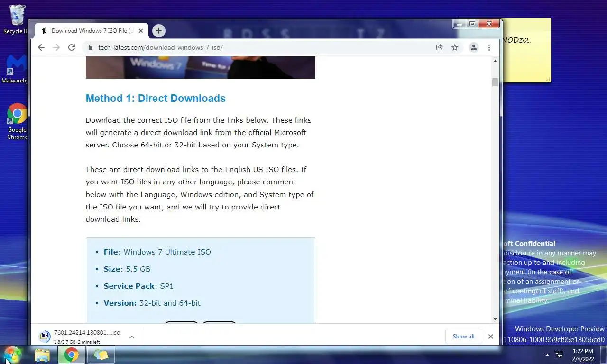Click the Chrome taskbar button
This screenshot has height=364, width=607.
72,355
